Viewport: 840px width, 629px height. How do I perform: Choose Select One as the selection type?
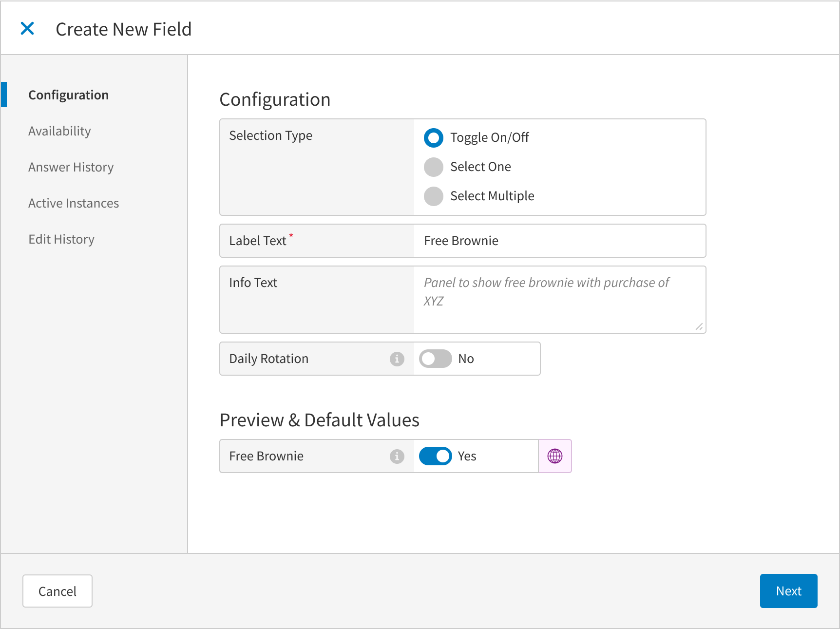(433, 167)
